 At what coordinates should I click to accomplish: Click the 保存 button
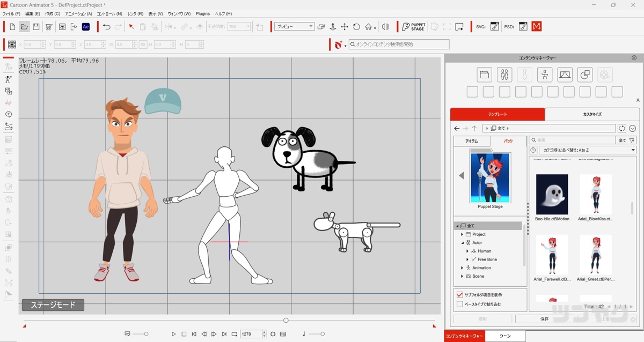pos(544,319)
